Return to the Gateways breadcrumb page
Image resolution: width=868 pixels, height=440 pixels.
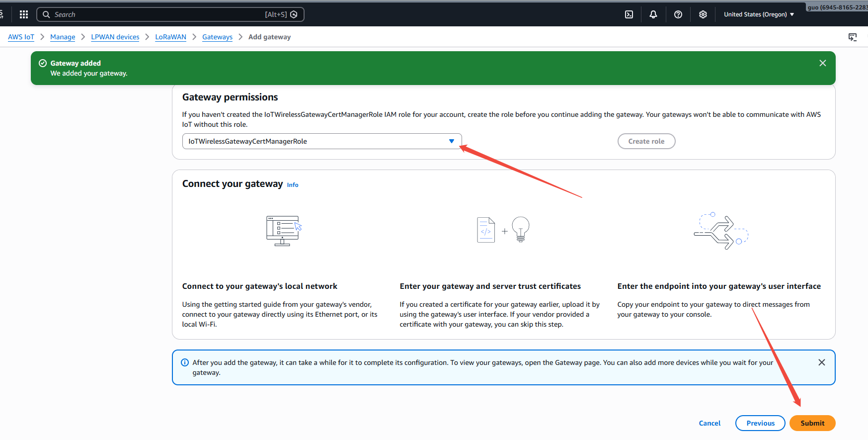[x=217, y=37]
